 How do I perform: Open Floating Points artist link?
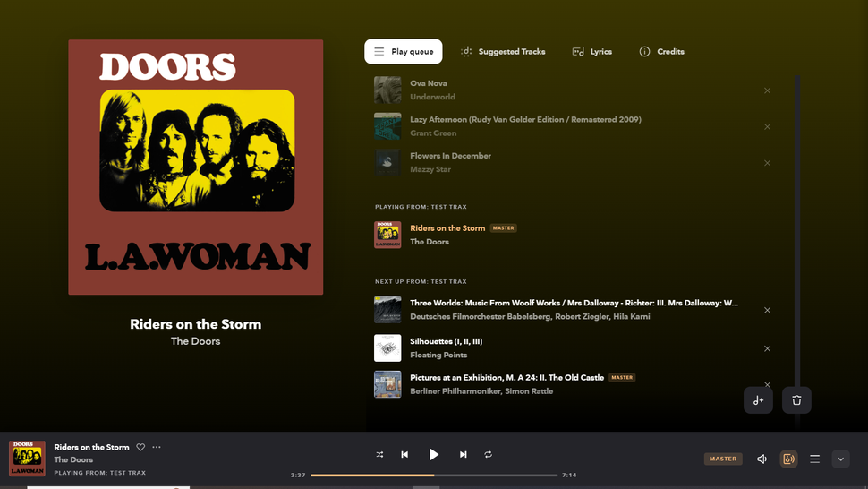pyautogui.click(x=438, y=355)
